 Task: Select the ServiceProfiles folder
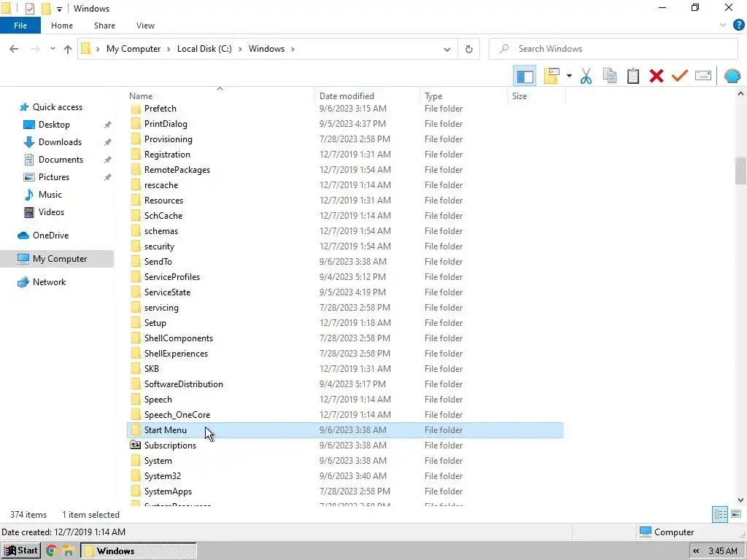172,277
